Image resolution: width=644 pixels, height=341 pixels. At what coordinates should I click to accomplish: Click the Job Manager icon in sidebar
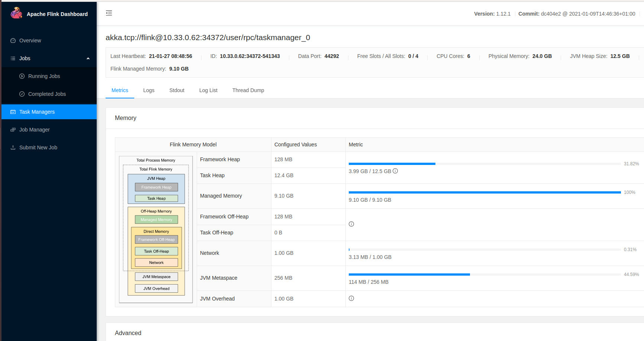[13, 130]
